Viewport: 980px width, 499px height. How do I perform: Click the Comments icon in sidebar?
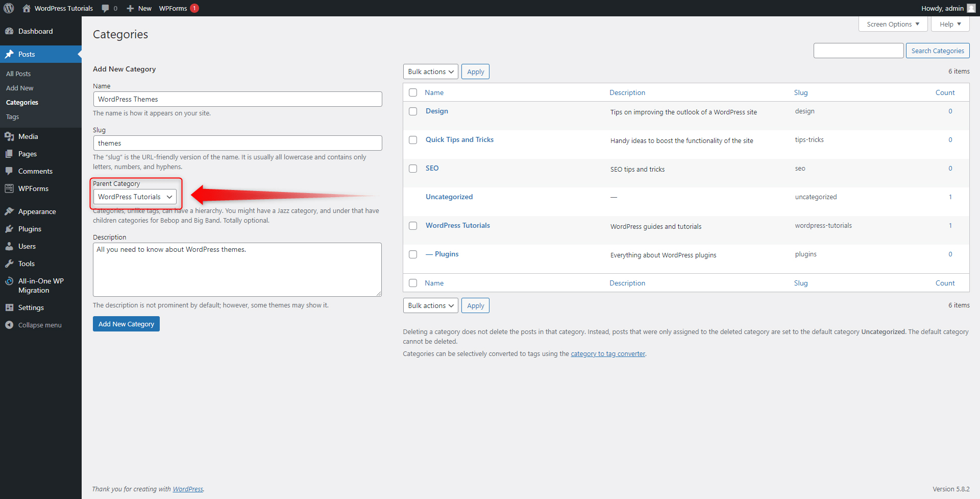click(x=9, y=171)
